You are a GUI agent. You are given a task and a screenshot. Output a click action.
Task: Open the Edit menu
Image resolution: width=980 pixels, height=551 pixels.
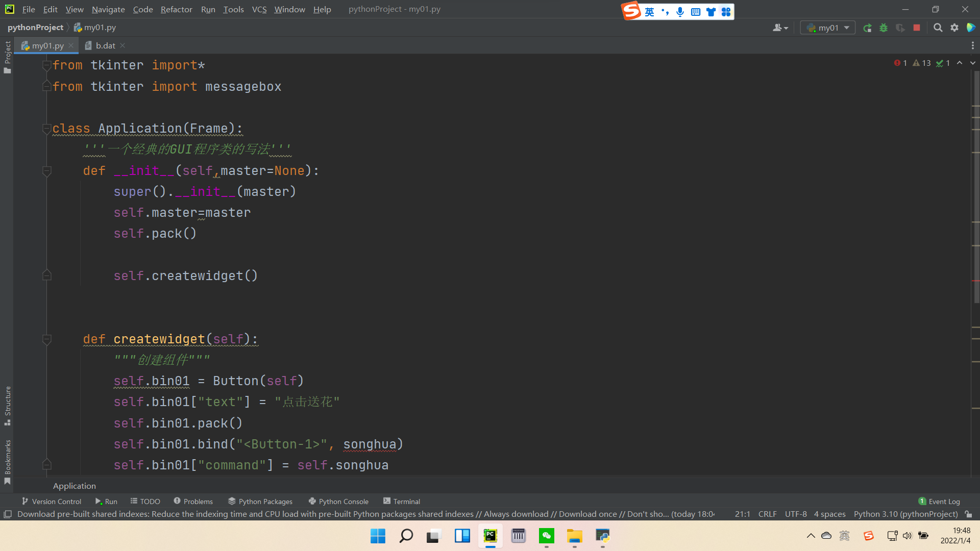pyautogui.click(x=50, y=9)
